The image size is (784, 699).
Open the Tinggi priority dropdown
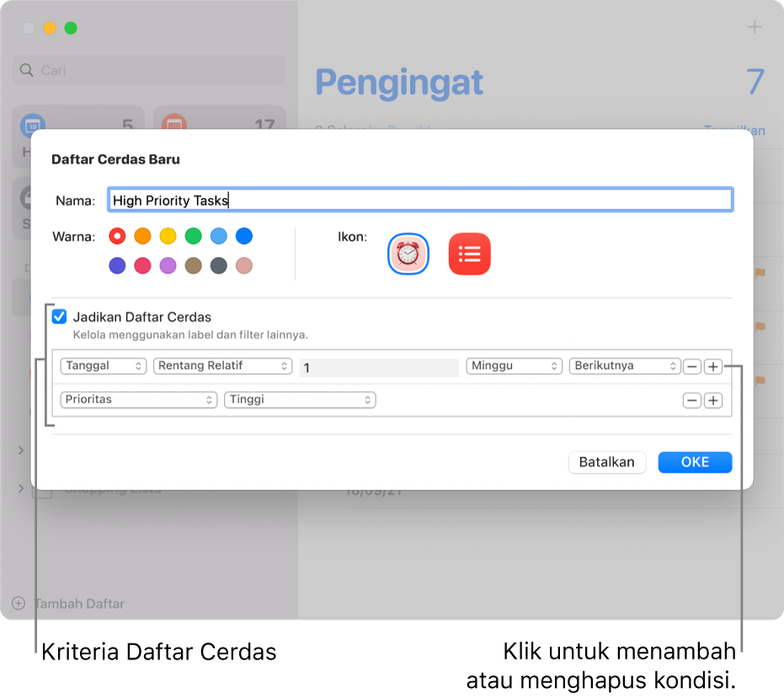[x=300, y=400]
